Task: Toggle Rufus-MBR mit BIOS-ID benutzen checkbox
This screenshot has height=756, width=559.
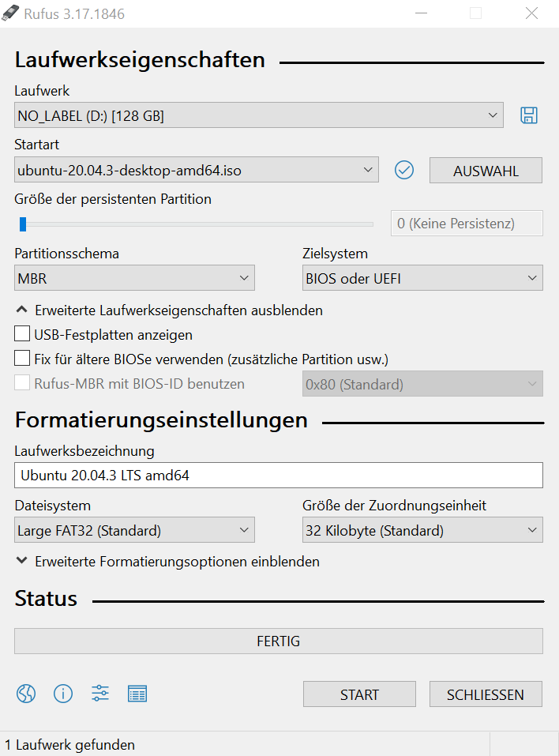Action: pyautogui.click(x=22, y=383)
